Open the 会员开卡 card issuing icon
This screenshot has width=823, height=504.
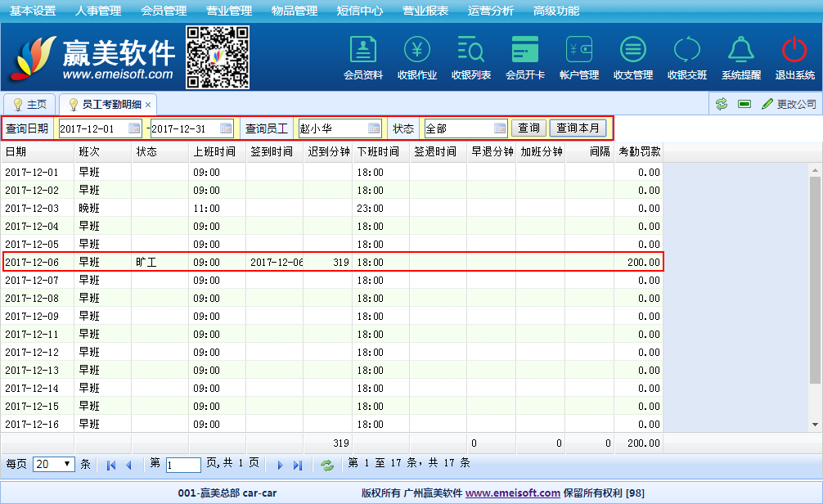click(525, 51)
